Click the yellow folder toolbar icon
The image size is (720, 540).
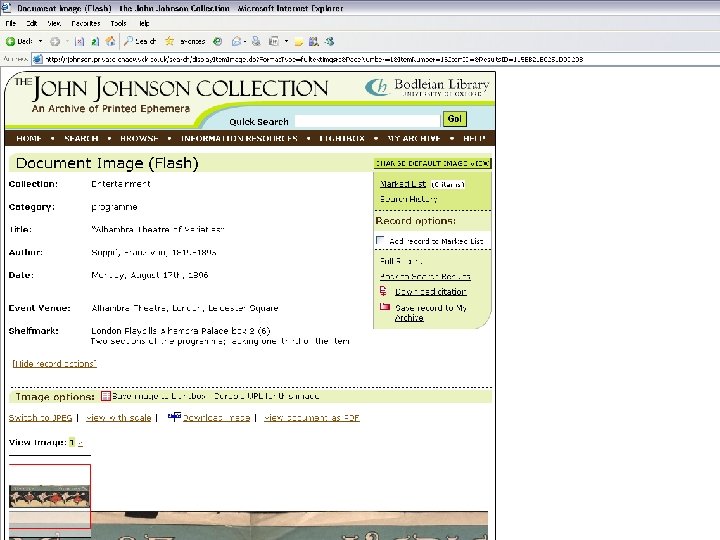(298, 42)
